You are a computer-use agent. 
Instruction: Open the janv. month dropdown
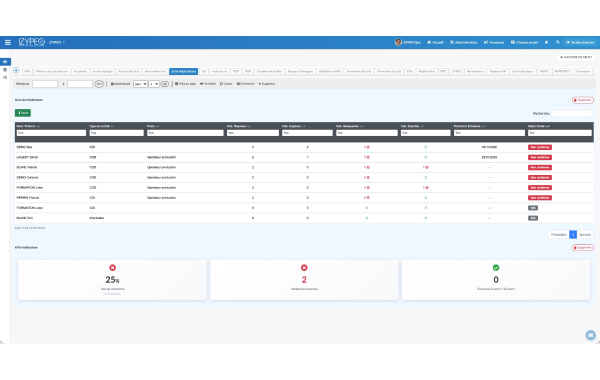[140, 84]
